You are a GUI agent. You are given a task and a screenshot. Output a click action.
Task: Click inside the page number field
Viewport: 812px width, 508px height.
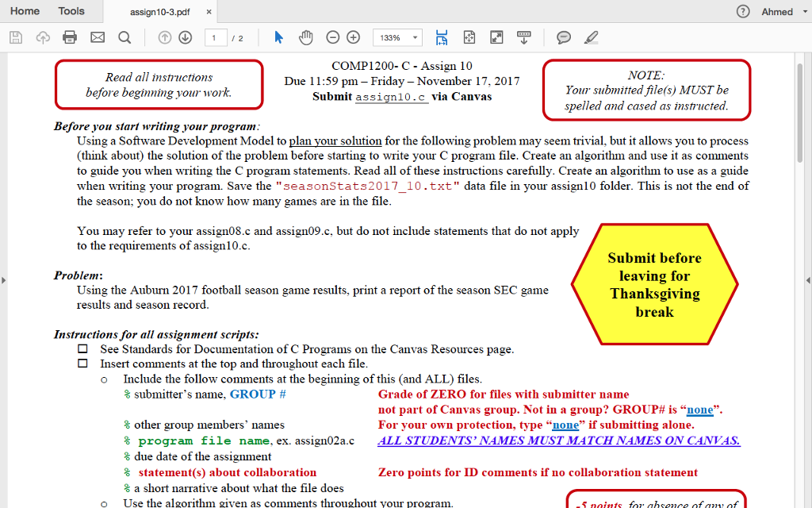coord(215,37)
